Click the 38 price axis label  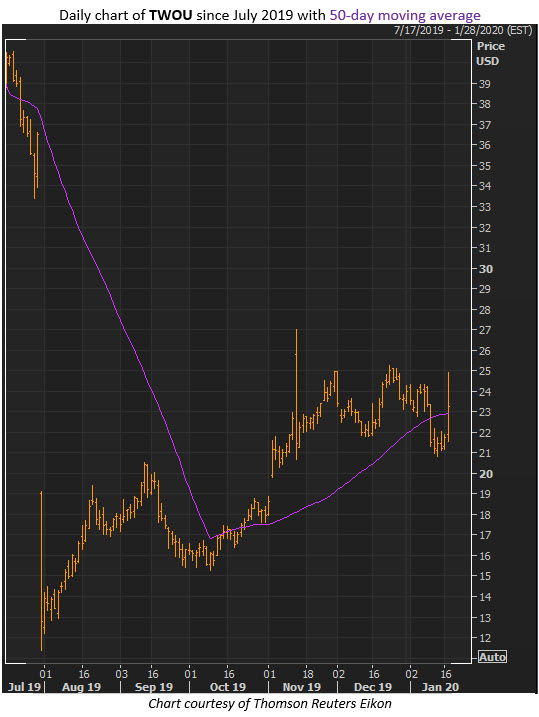485,104
